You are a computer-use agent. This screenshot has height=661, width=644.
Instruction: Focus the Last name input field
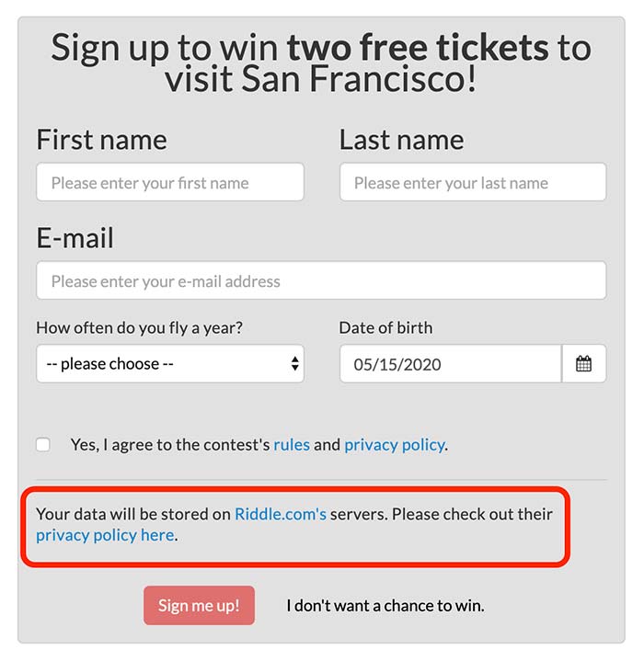pyautogui.click(x=473, y=182)
